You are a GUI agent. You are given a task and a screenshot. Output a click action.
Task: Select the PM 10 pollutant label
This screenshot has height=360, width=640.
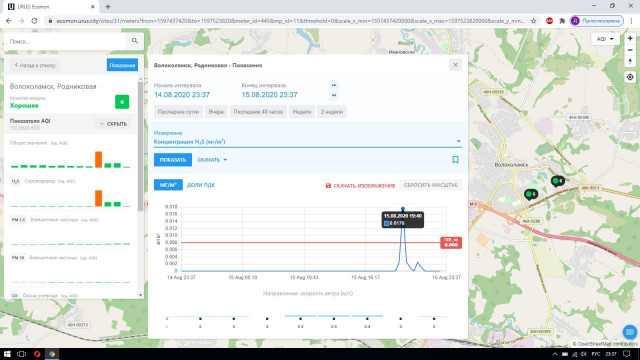tap(18, 258)
